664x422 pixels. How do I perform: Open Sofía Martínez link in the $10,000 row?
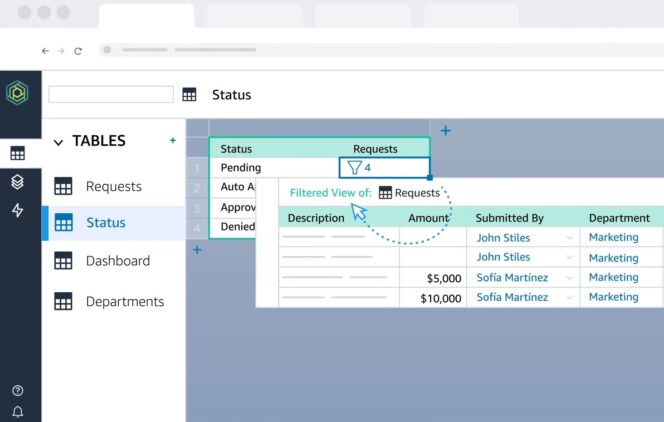[x=512, y=297]
